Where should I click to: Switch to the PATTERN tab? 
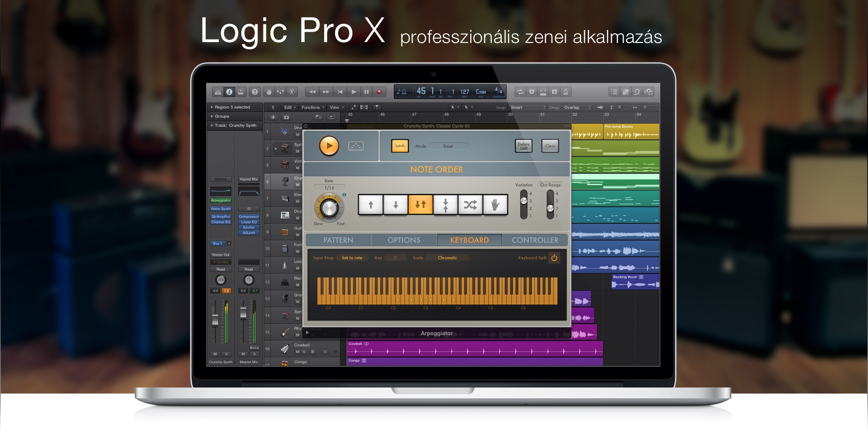[x=338, y=240]
